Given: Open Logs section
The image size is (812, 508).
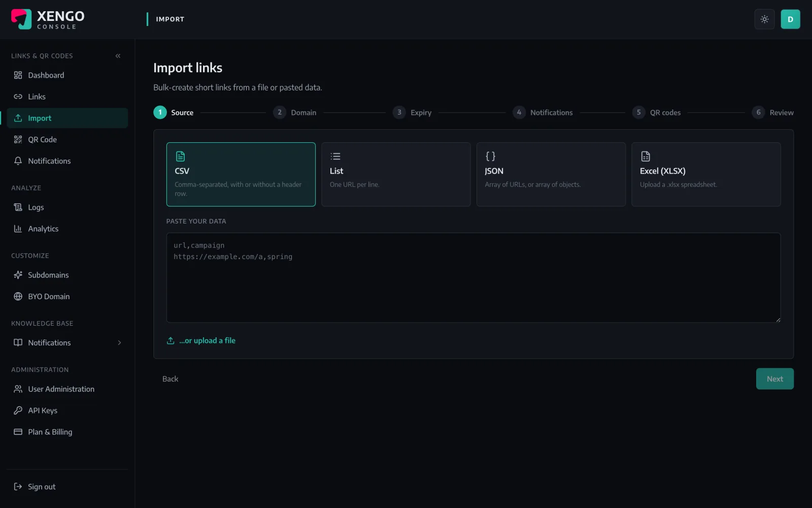Looking at the screenshot, I should (x=67, y=207).
